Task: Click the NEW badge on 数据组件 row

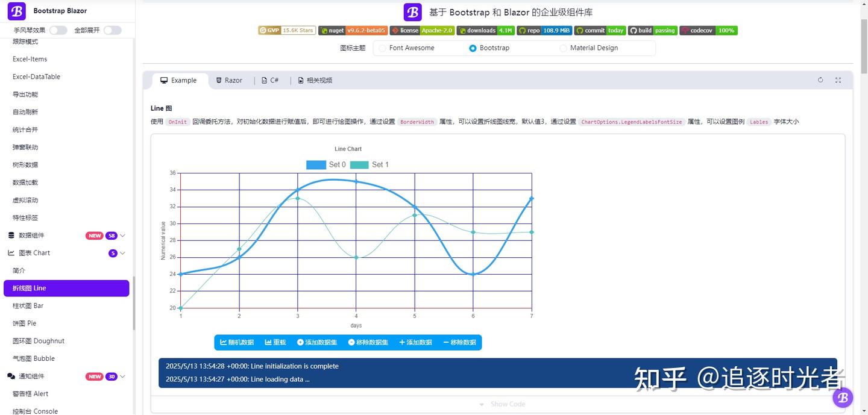Action: click(x=95, y=236)
